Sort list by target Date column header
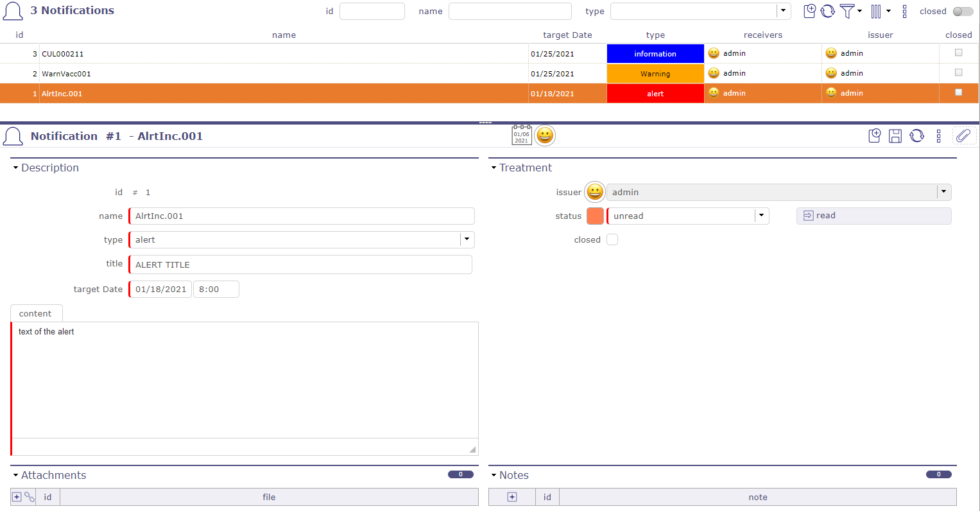980x511 pixels. (567, 35)
